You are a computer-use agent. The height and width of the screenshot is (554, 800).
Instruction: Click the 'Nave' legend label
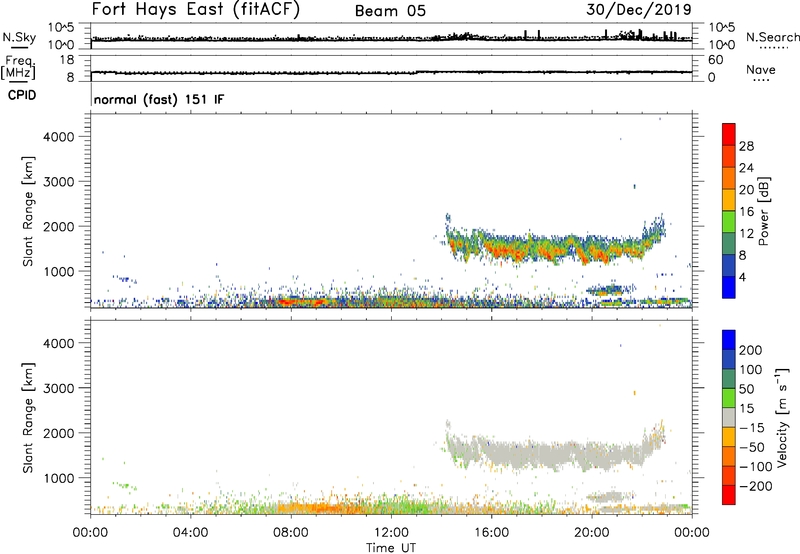[761, 69]
